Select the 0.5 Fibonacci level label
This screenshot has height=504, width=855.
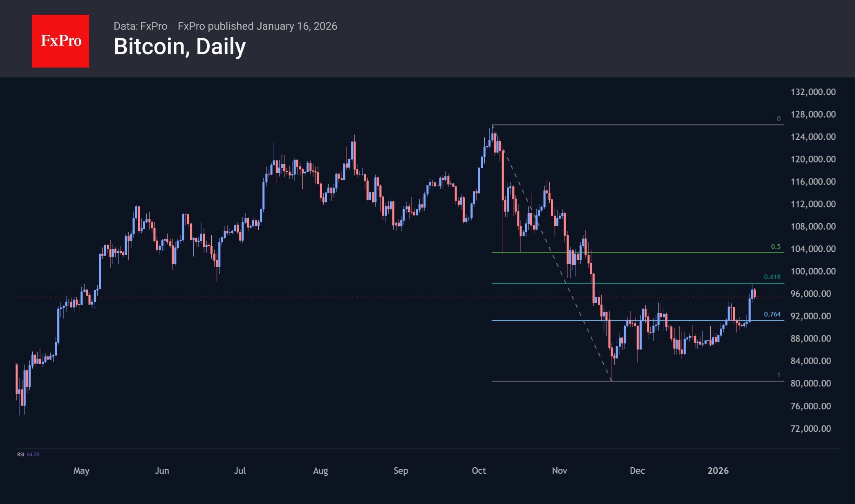tap(775, 247)
